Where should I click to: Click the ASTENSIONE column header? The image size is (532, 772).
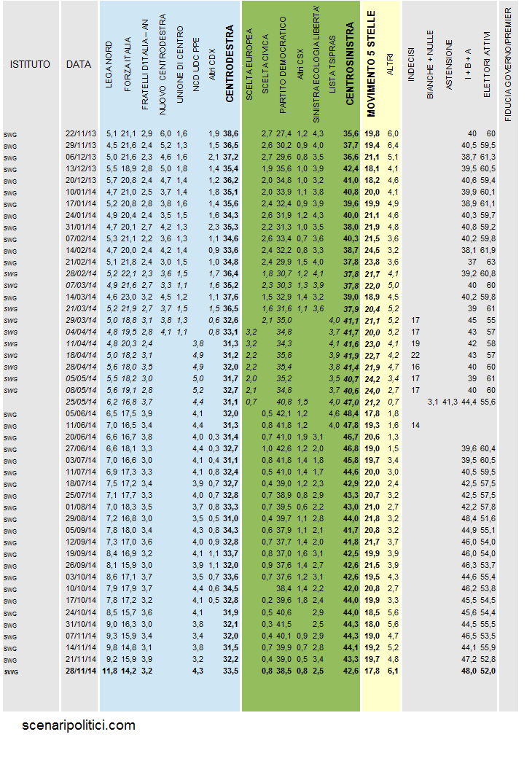[449, 64]
